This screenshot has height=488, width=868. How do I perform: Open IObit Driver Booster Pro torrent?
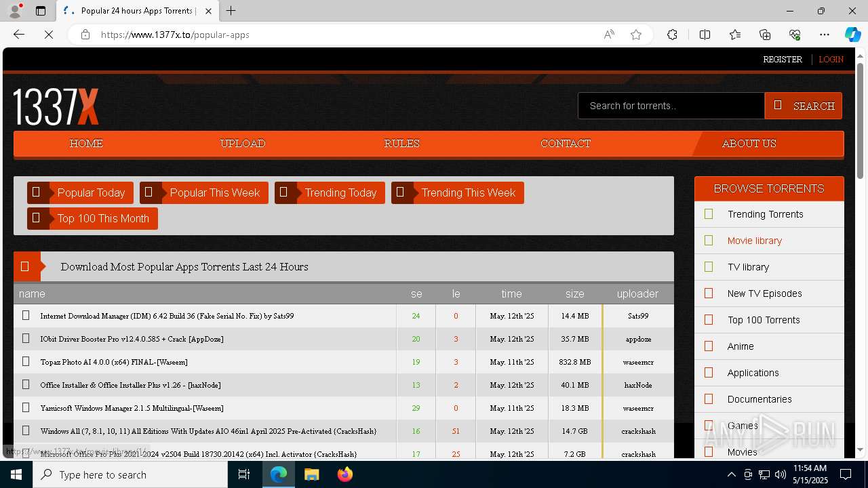(132, 339)
